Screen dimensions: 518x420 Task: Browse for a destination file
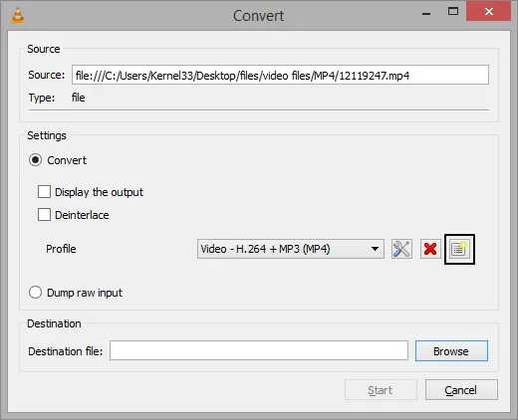coord(451,350)
